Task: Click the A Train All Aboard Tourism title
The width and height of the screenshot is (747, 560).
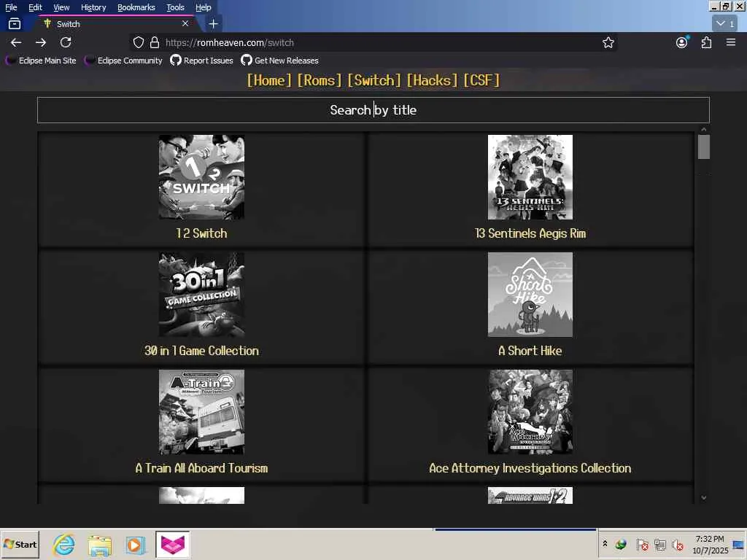Action: pos(201,468)
